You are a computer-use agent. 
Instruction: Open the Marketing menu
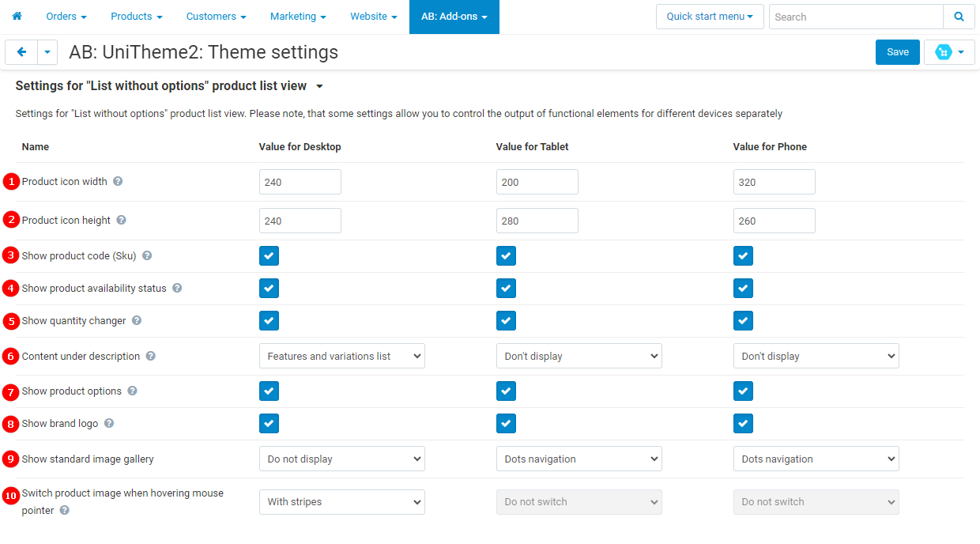click(298, 17)
